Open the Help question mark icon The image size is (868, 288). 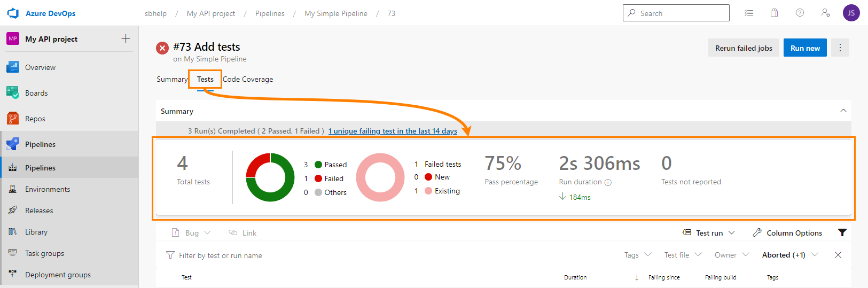tap(800, 13)
